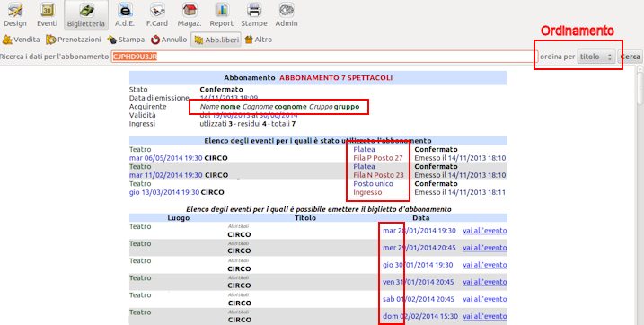Click the date gio 13/03/2014 19:30

[x=164, y=192]
